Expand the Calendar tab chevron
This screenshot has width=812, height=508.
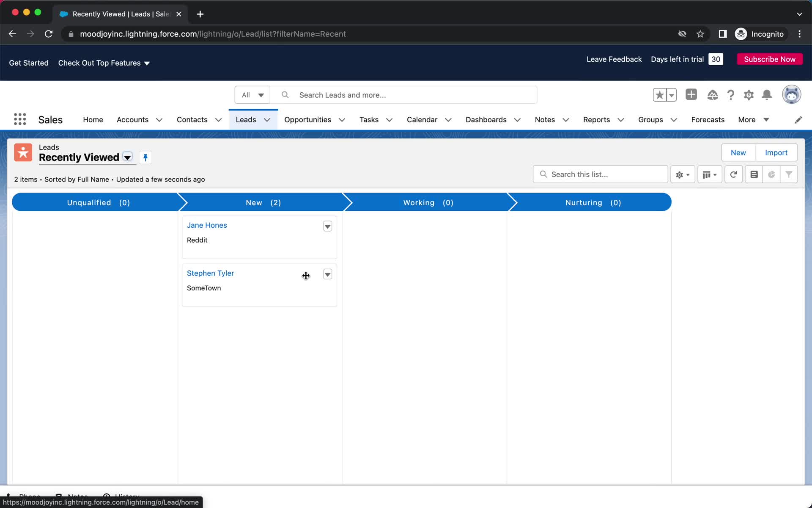click(448, 120)
